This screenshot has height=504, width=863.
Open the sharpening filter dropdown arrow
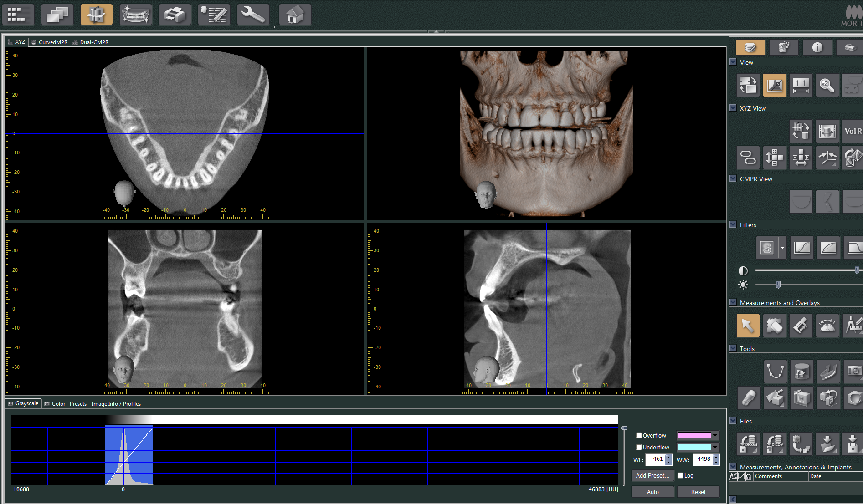point(782,247)
